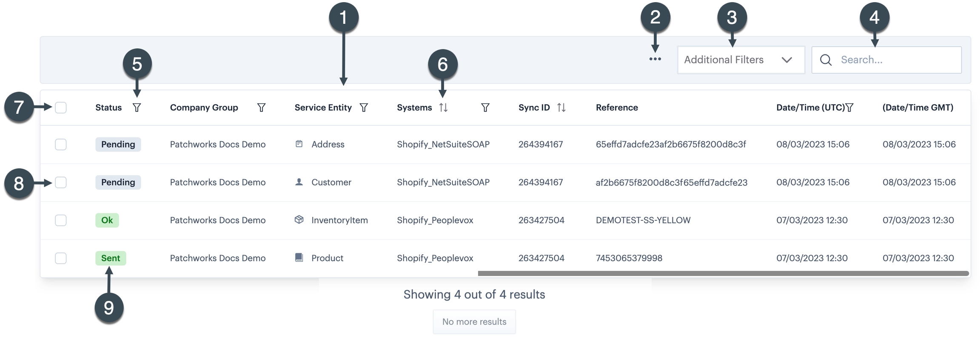The image size is (980, 341).
Task: Select the Customer row checkbox
Action: (x=61, y=182)
